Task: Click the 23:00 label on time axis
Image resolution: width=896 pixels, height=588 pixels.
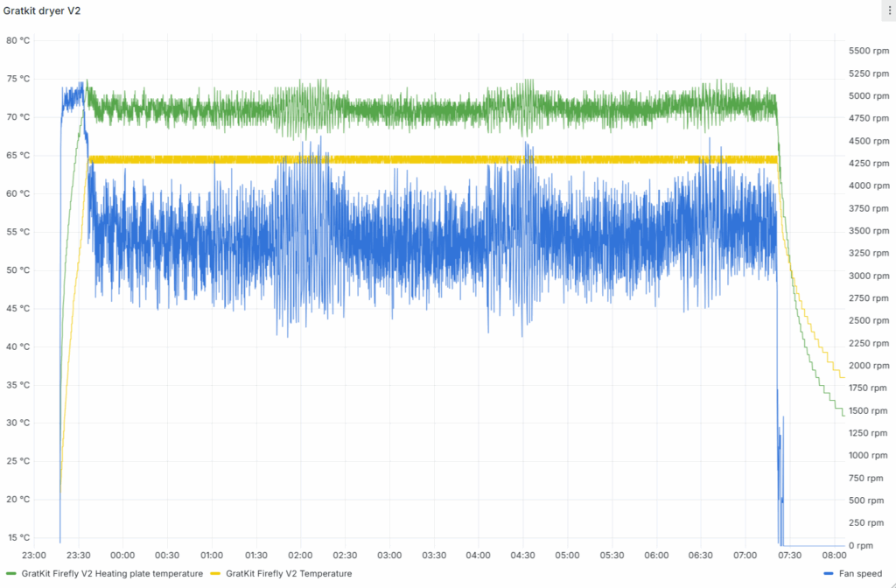Action: point(33,556)
